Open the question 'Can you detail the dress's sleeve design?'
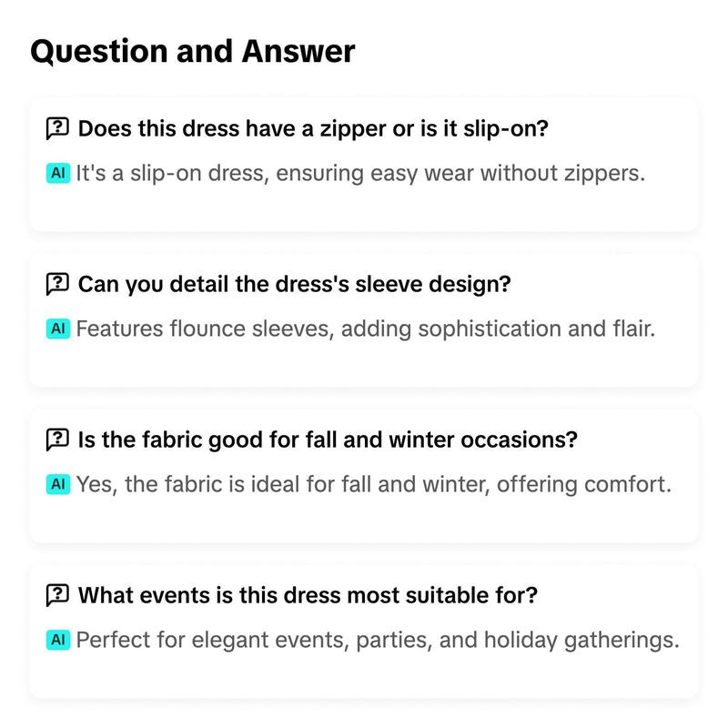728x728 pixels. coord(294,284)
